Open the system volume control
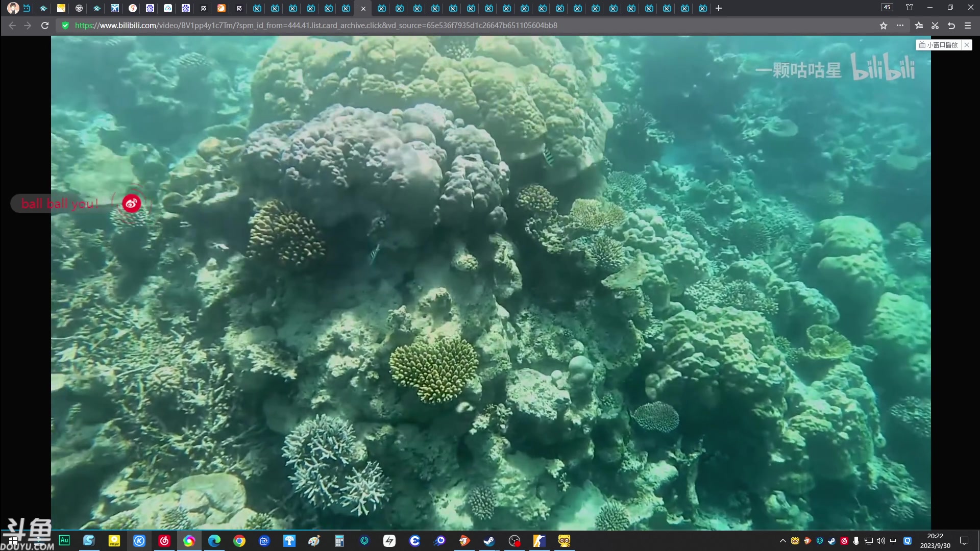 [881, 541]
